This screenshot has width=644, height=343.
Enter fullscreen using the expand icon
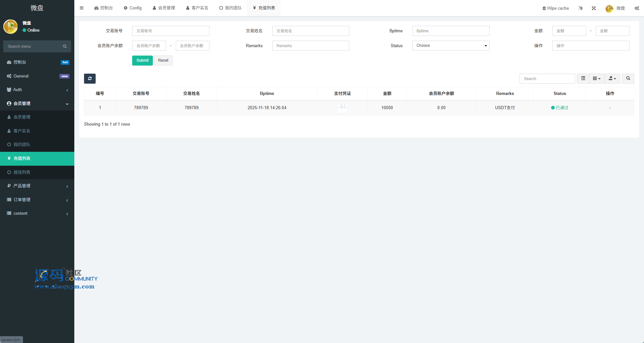[594, 8]
